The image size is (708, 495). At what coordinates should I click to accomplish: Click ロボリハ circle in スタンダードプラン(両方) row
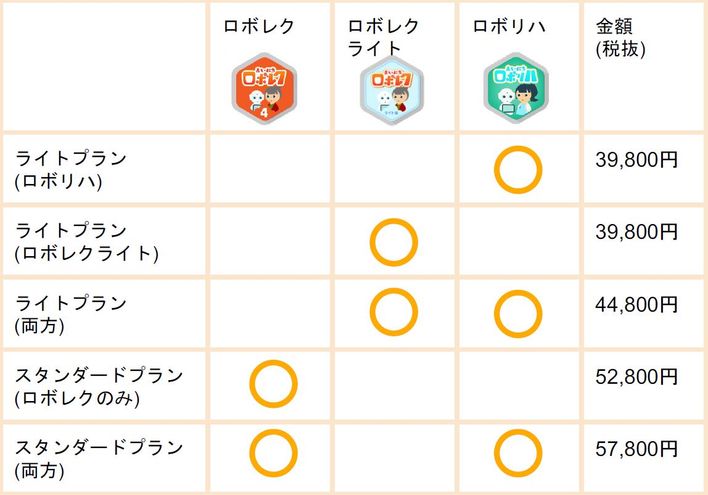(518, 453)
